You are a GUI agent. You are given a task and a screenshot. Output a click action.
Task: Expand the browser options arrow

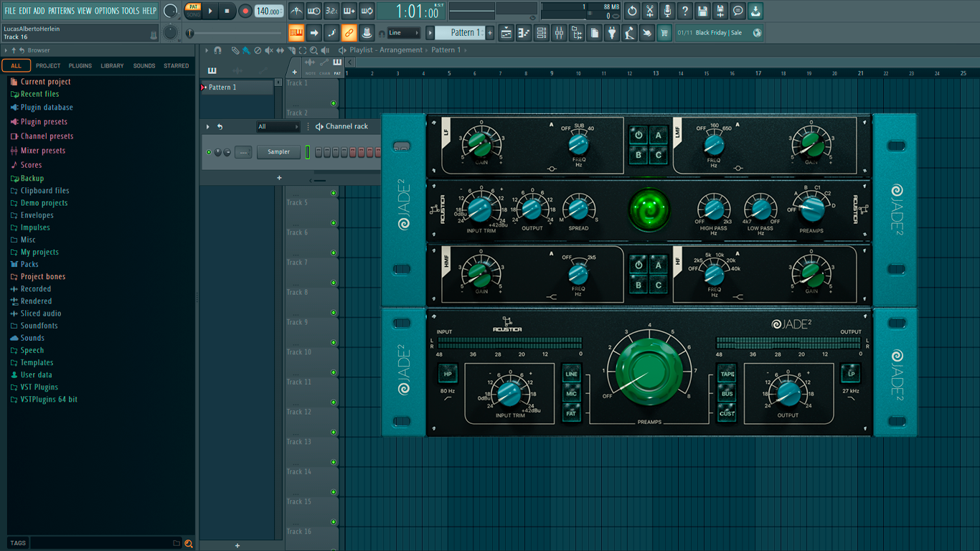(6, 50)
